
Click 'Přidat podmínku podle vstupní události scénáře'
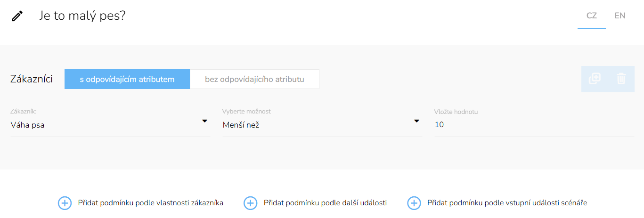(x=507, y=203)
